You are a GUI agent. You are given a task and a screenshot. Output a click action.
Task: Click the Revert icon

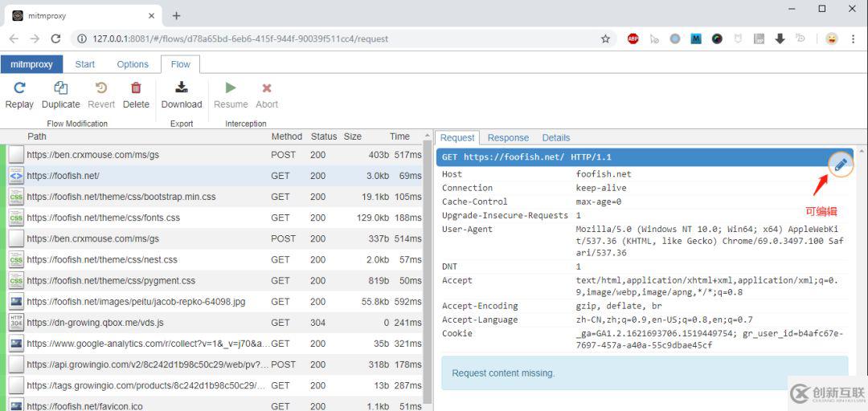tap(101, 87)
